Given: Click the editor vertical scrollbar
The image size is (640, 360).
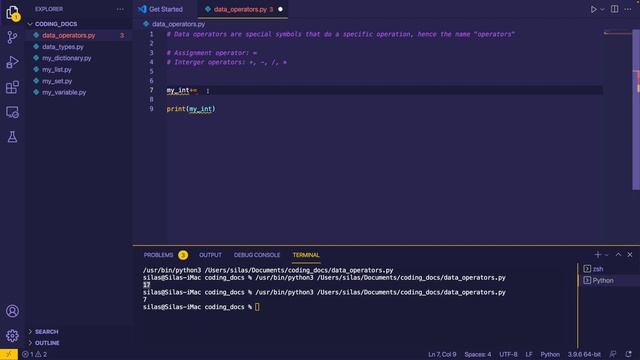Looking at the screenshot, I should (x=636, y=110).
